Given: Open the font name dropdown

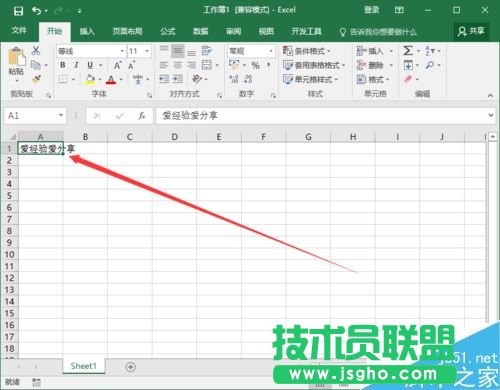Looking at the screenshot, I should (122, 51).
